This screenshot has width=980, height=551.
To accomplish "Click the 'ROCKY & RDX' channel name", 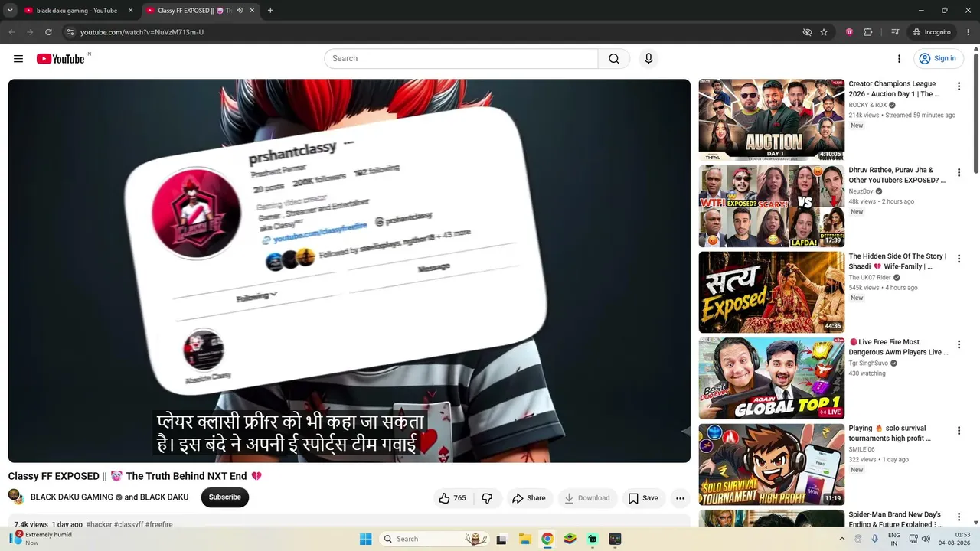I will [867, 106].
